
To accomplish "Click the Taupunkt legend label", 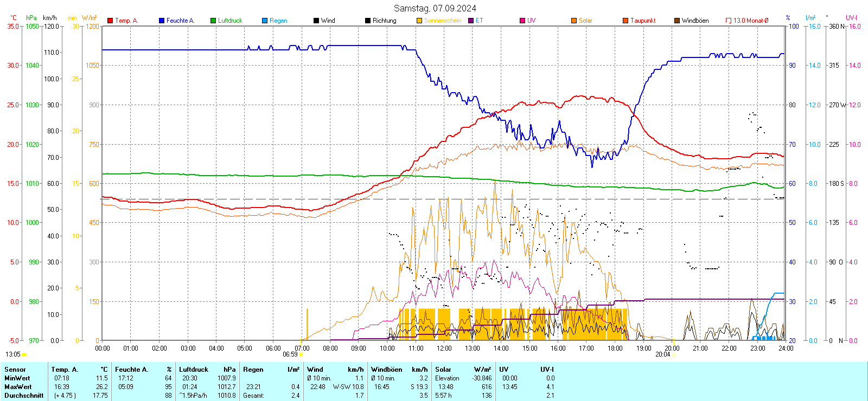I will tap(643, 21).
